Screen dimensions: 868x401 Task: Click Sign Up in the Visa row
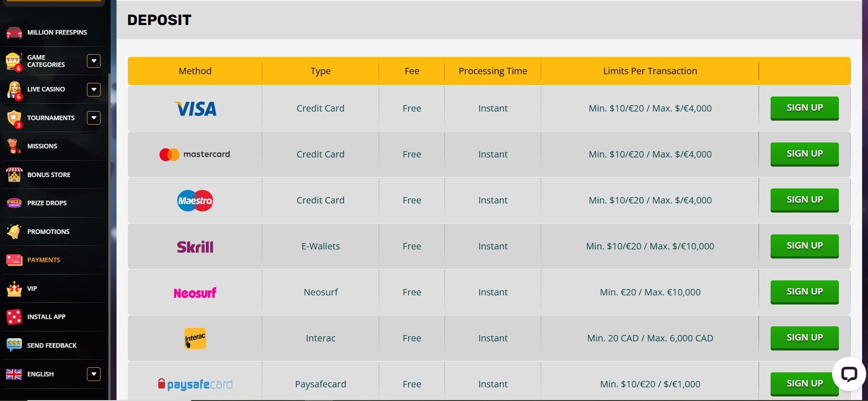click(x=804, y=108)
